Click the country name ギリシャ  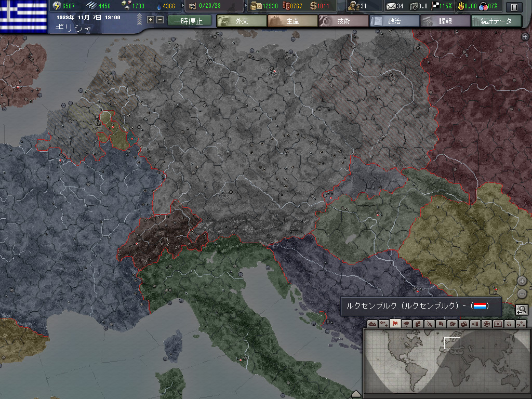pyautogui.click(x=73, y=28)
